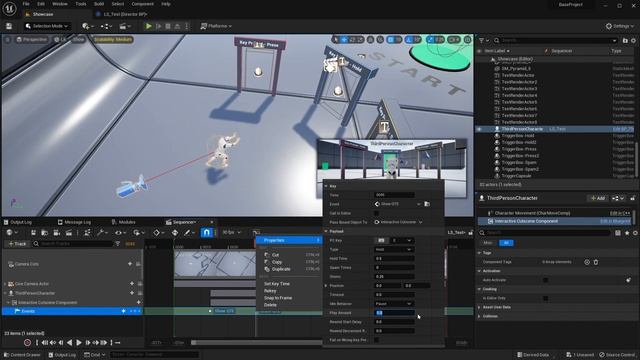Add track to ThirdPersonCharacter plus icon
The width and height of the screenshot is (640, 360).
pos(132,293)
